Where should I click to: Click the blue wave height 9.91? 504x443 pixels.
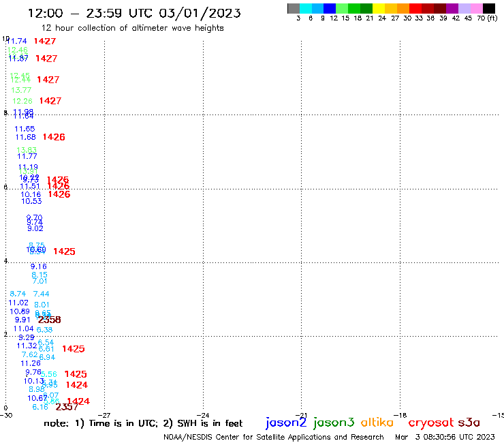[x=22, y=320]
